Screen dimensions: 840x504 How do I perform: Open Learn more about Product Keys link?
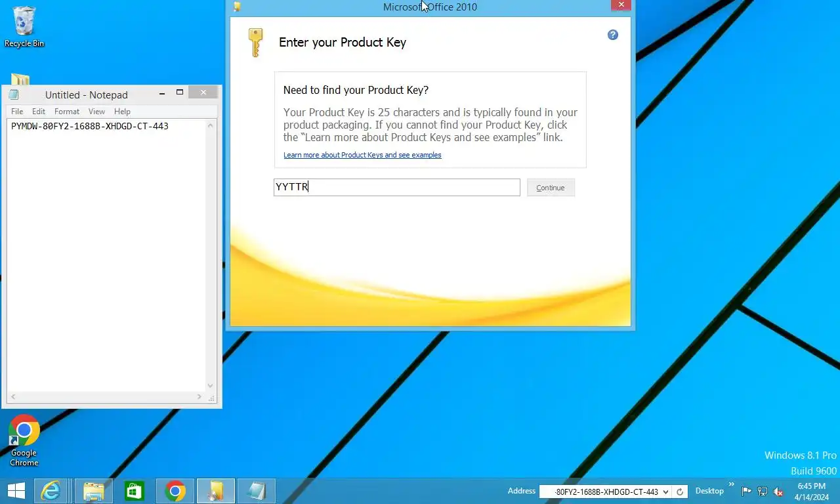tap(362, 155)
